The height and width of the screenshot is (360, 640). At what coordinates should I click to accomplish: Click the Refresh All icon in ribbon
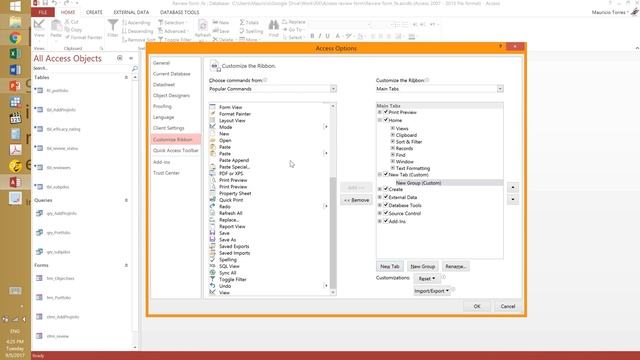[203, 26]
